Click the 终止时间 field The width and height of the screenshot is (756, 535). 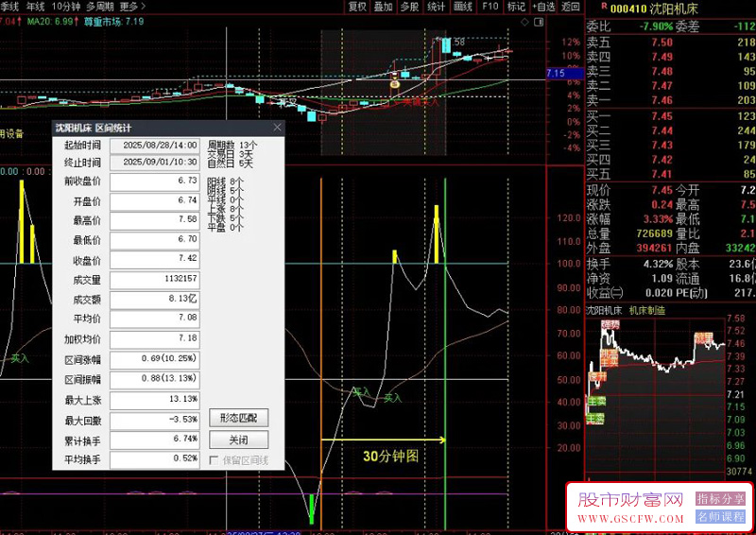click(x=155, y=162)
